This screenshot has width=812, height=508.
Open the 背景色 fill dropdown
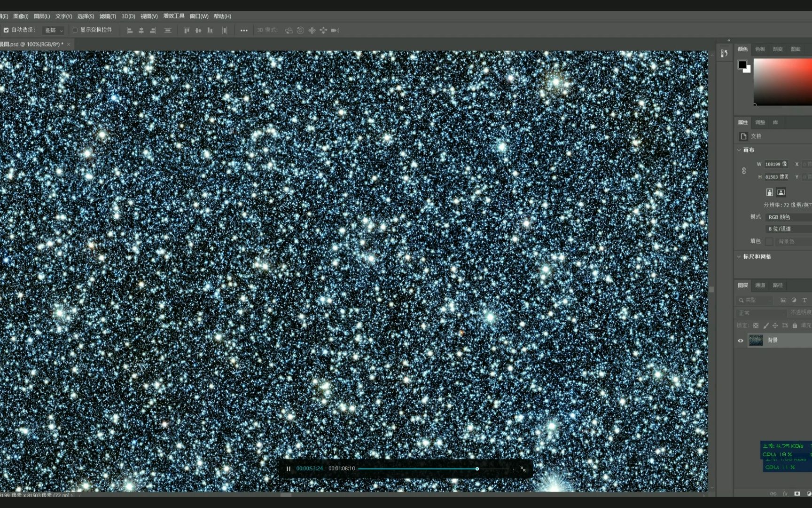click(794, 241)
